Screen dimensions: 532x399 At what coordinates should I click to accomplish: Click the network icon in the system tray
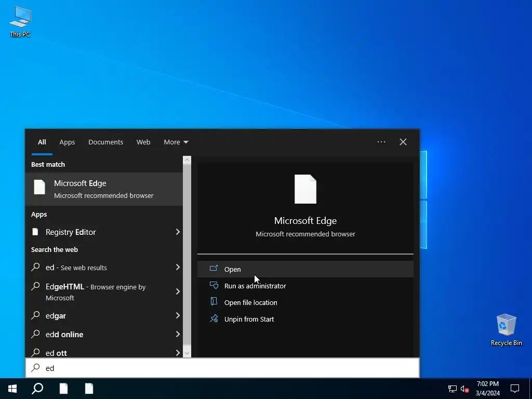tap(453, 389)
